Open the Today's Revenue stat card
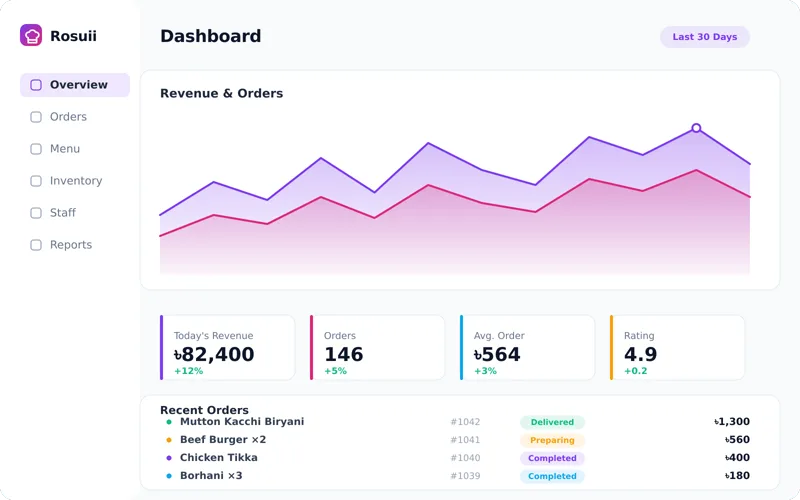Screen dimensions: 800x500 point(228,347)
